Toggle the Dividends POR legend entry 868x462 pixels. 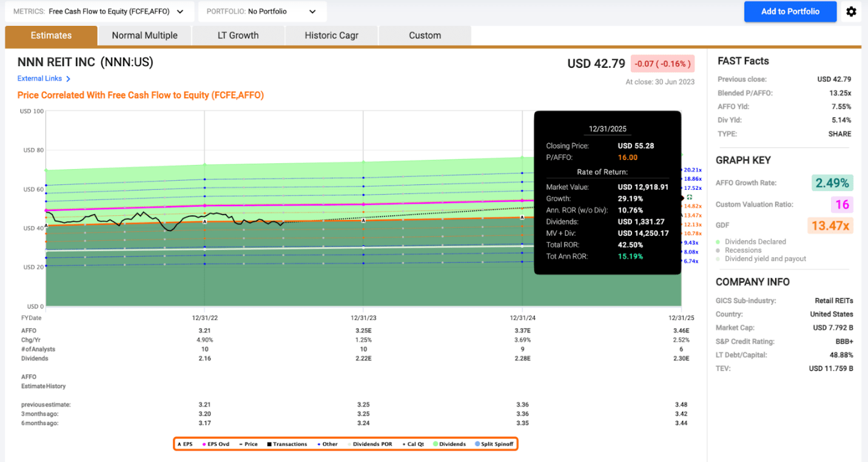point(369,444)
